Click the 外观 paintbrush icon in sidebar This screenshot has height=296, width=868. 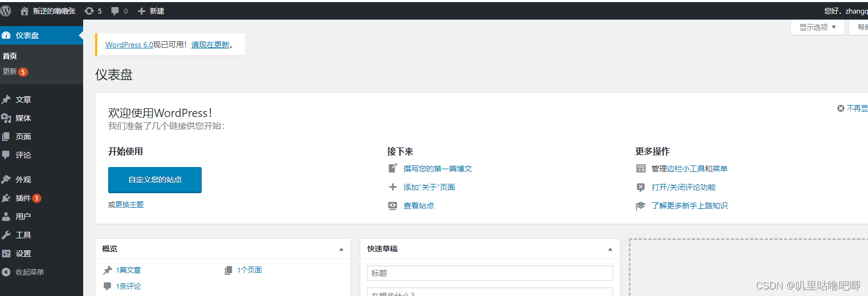click(x=7, y=180)
